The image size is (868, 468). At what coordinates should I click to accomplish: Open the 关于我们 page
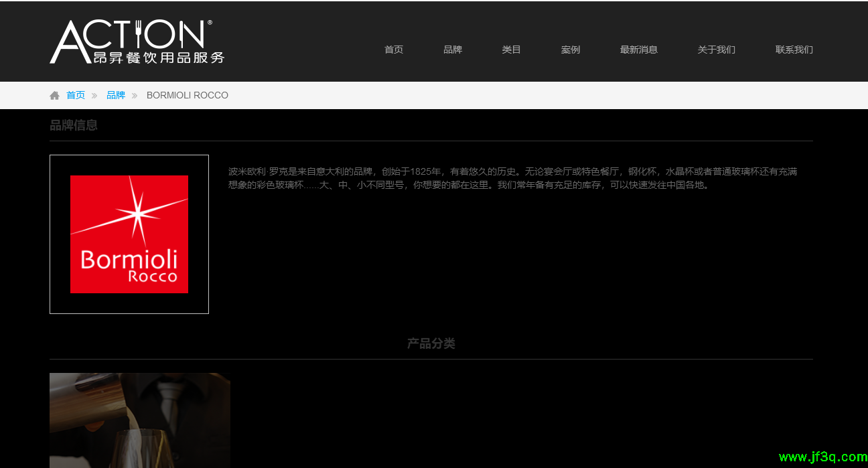click(716, 49)
